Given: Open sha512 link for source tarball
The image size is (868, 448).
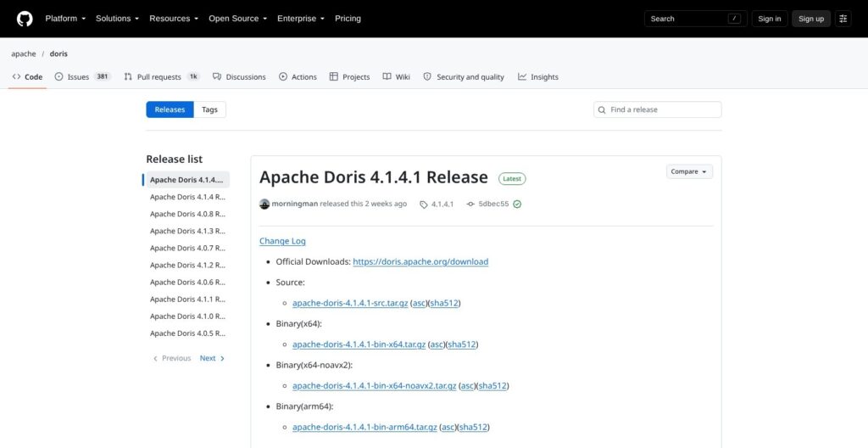Looking at the screenshot, I should (x=443, y=303).
